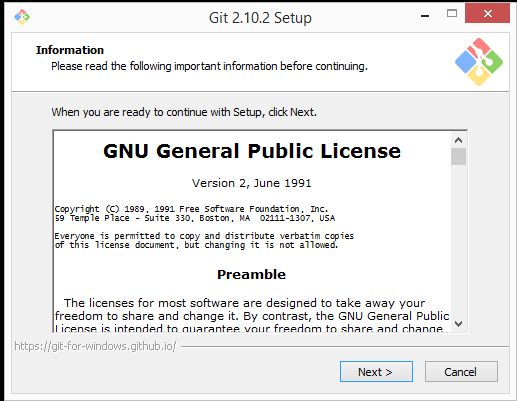Click the 'Git 2.10.2 Setup' title bar text
The image size is (517, 401).
(x=260, y=18)
